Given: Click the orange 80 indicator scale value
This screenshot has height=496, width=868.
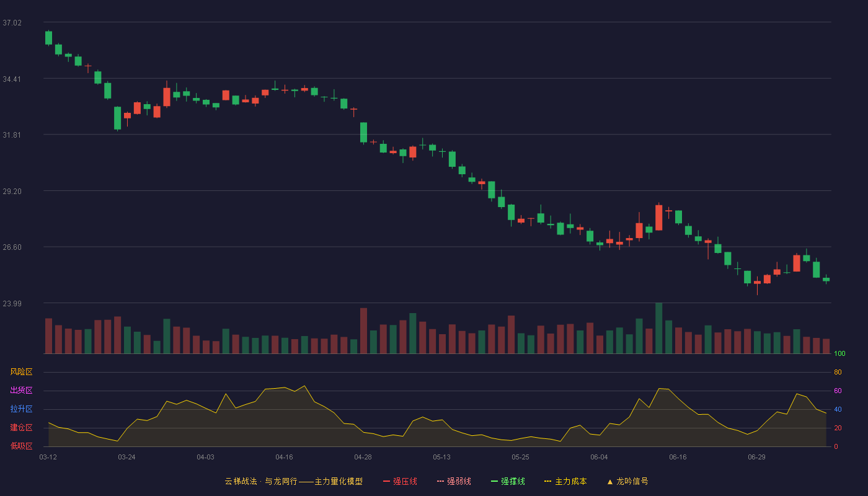Looking at the screenshot, I should pyautogui.click(x=838, y=372).
